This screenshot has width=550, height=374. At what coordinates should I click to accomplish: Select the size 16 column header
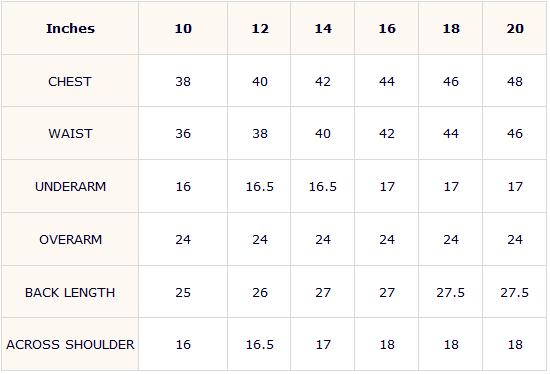click(x=387, y=28)
